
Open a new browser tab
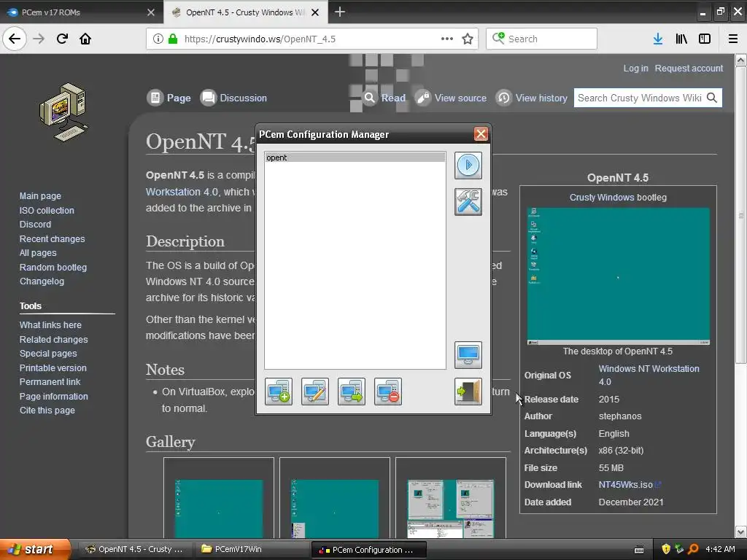click(340, 12)
